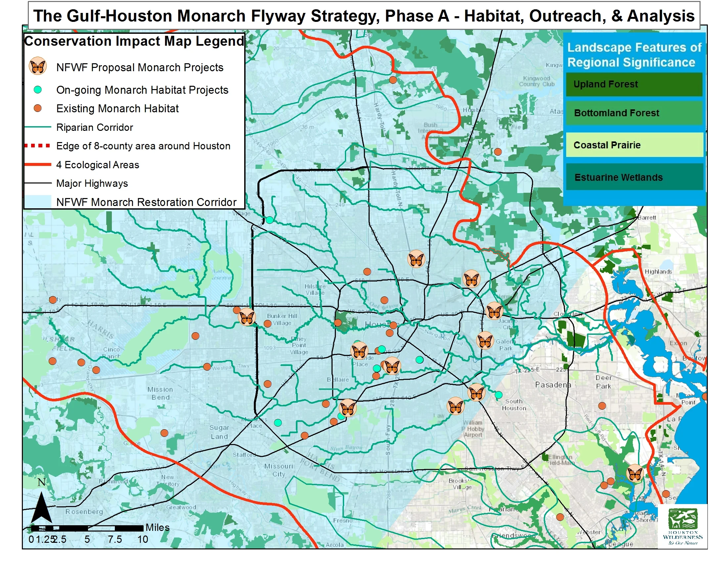Image resolution: width=728 pixels, height=563 pixels.
Task: Click the Pasadena label on the map
Action: point(553,384)
